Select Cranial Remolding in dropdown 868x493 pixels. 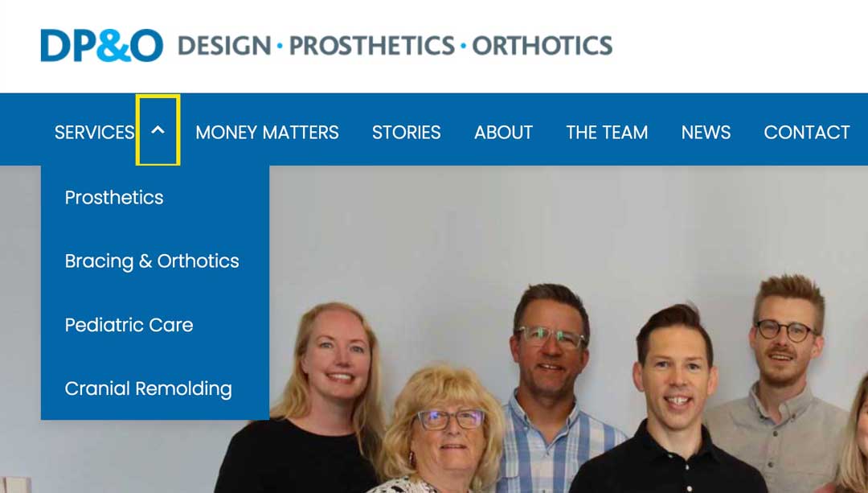[148, 389]
